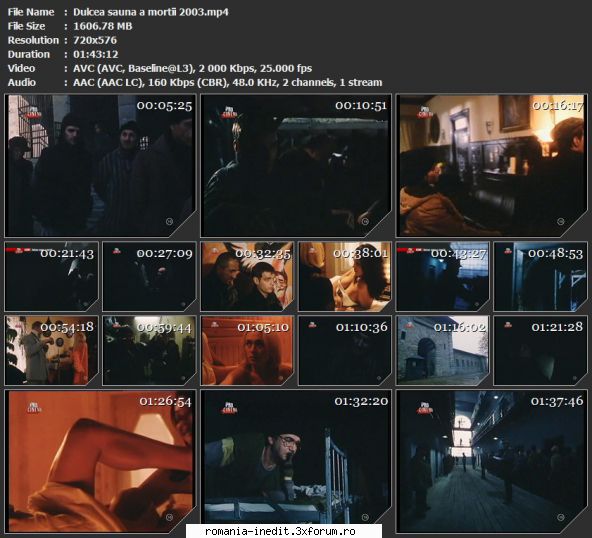View the frame stamped 00:54:18
This screenshot has height=538, width=592.
52,350
